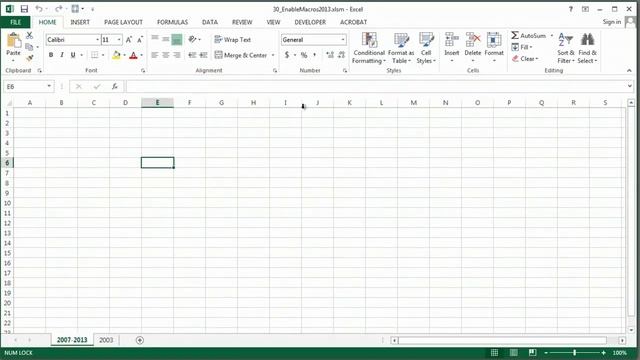
Task: Decrease indent in Alignment group
Action: click(192, 55)
